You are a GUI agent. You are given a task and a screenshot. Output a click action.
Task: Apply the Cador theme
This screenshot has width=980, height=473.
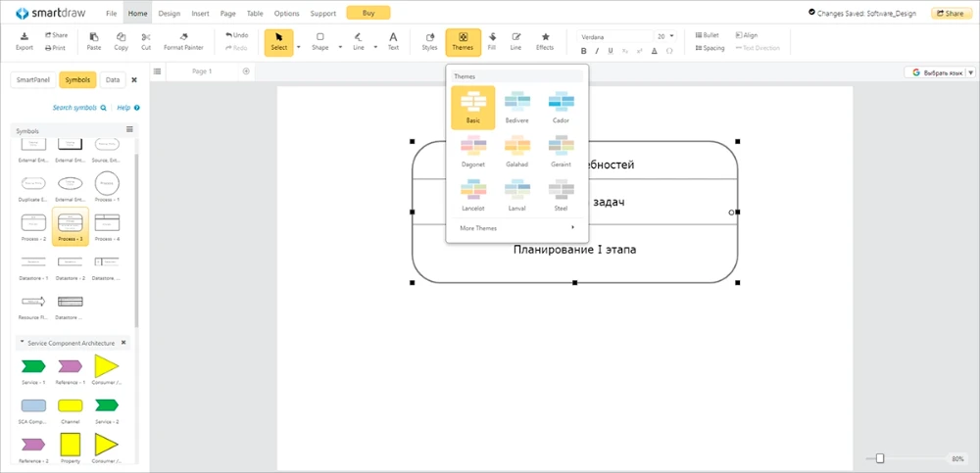561,108
